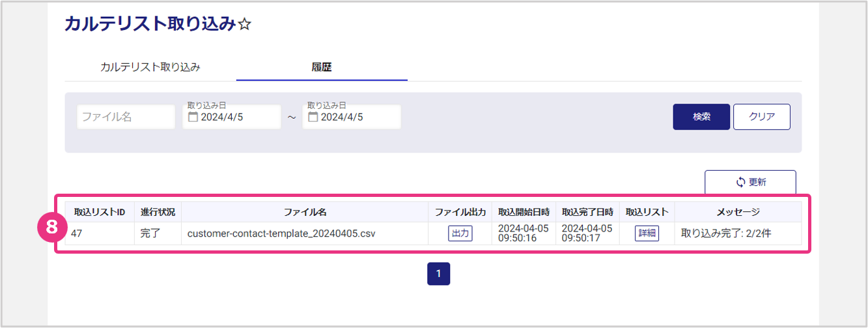This screenshot has height=328, width=868.
Task: Switch to the カルテリスト取り込み tab
Action: point(150,67)
